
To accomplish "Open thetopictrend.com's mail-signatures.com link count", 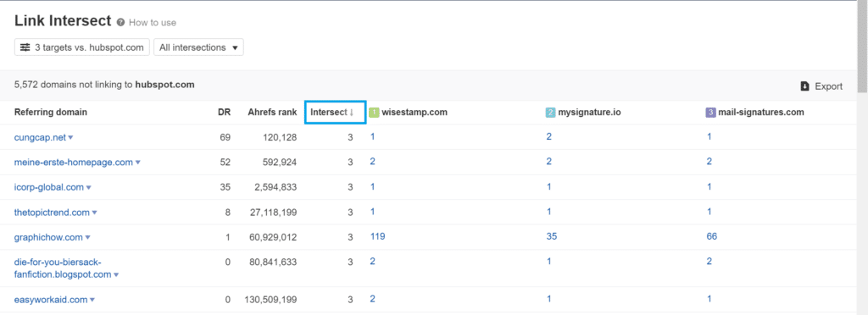I will click(709, 212).
